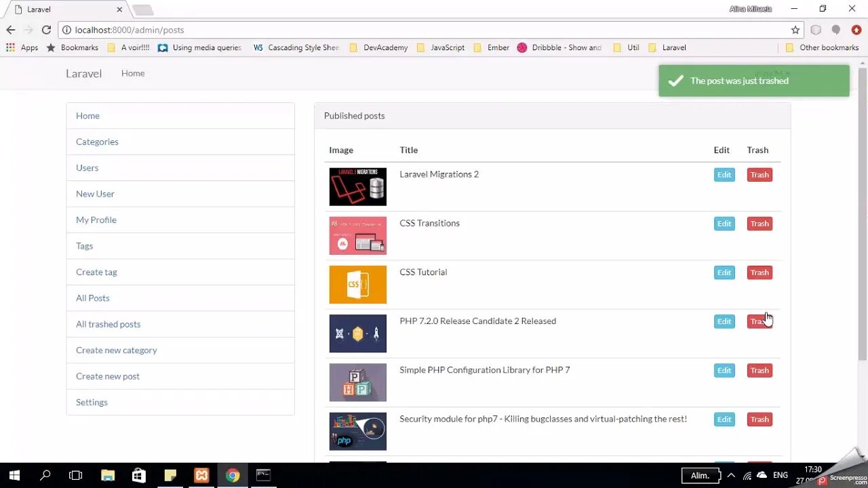Open Home in the sidebar

[180, 116]
